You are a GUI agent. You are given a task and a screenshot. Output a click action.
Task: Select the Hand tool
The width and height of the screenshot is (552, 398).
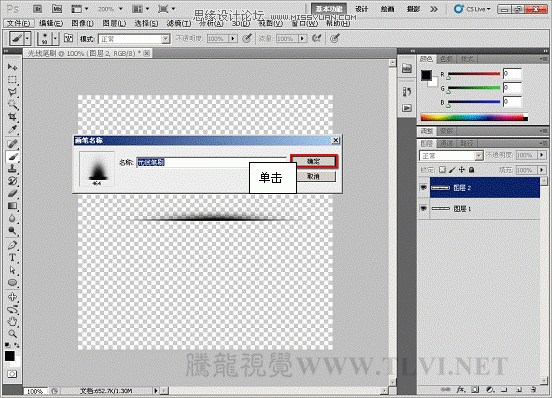tap(12, 321)
